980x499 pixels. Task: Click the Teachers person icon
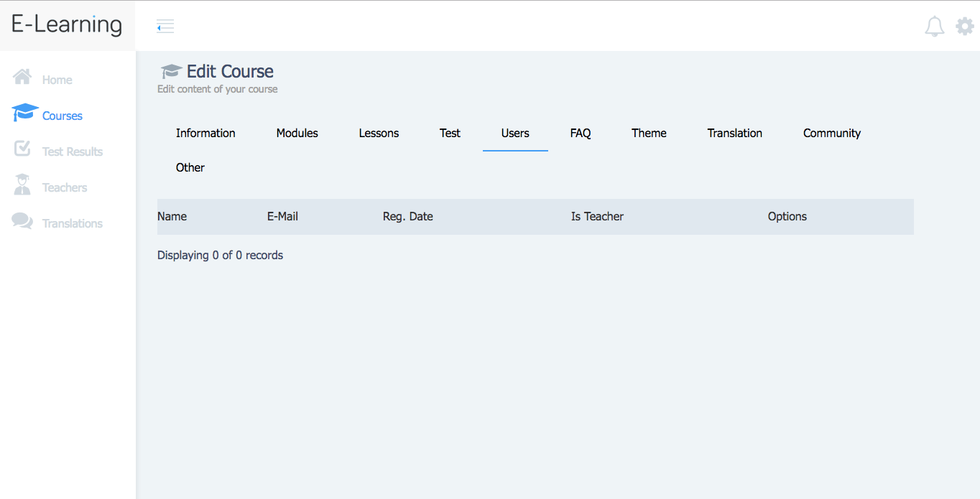pyautogui.click(x=22, y=185)
